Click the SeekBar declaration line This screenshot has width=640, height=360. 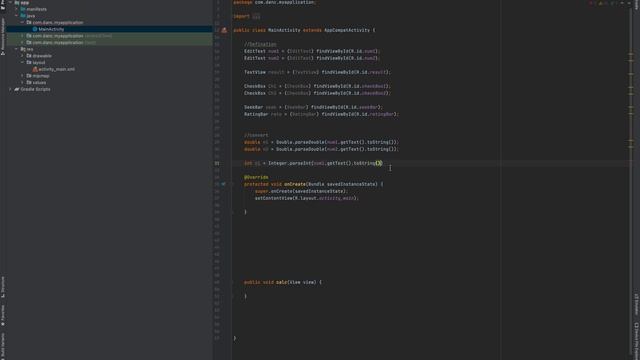313,107
